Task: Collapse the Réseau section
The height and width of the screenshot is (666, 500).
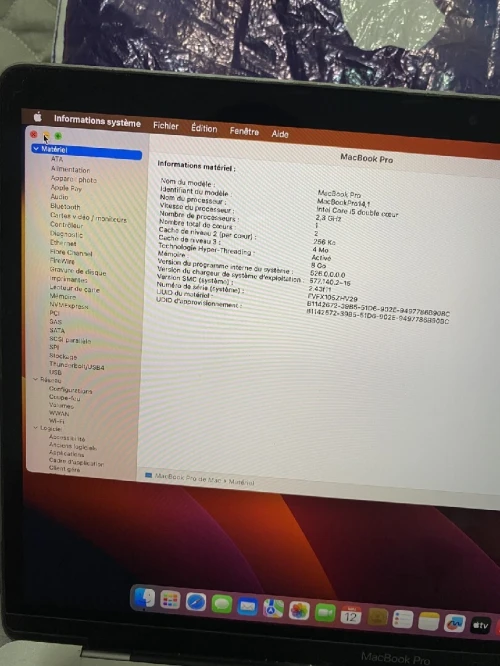Action: tap(36, 379)
